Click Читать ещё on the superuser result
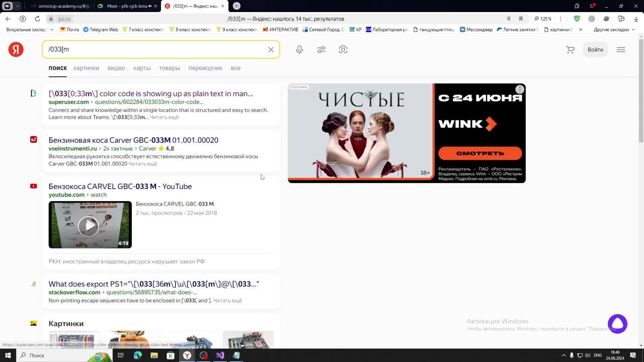Viewport: 644px width, 362px height. point(164,117)
